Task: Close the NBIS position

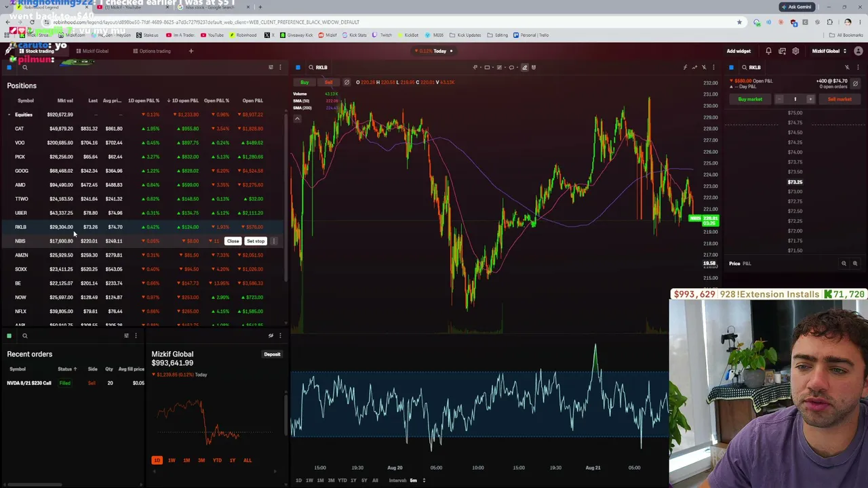Action: (233, 241)
